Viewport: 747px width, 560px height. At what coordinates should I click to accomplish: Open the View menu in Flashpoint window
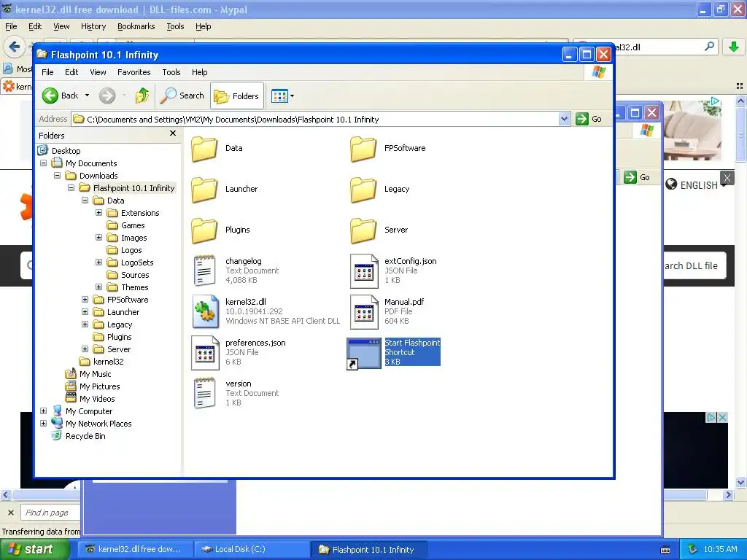coord(98,72)
